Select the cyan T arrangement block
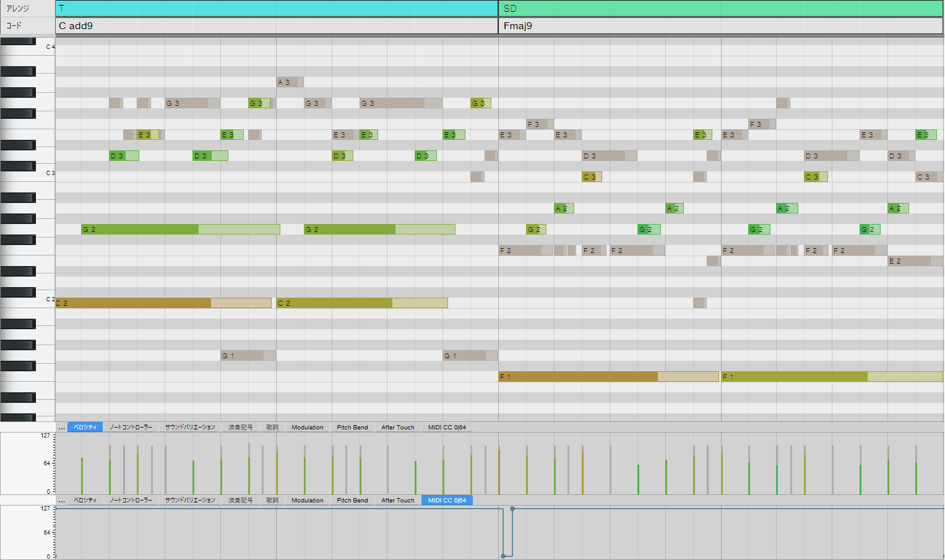945x560 pixels. [x=277, y=8]
